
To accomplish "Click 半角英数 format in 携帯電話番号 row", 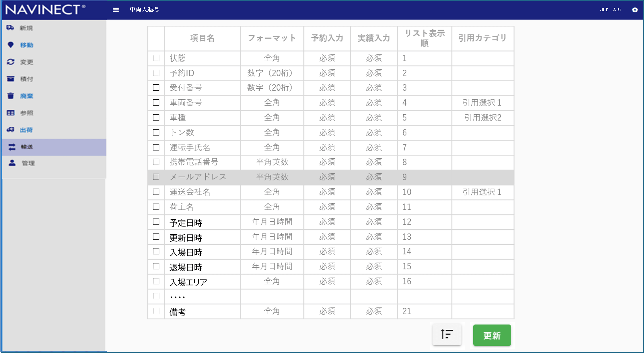I will [x=272, y=162].
